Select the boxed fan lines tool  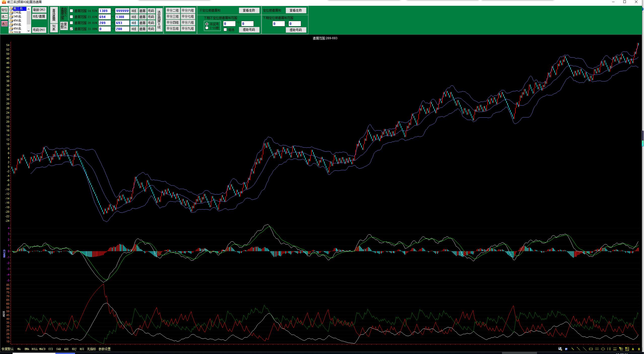coord(627,349)
